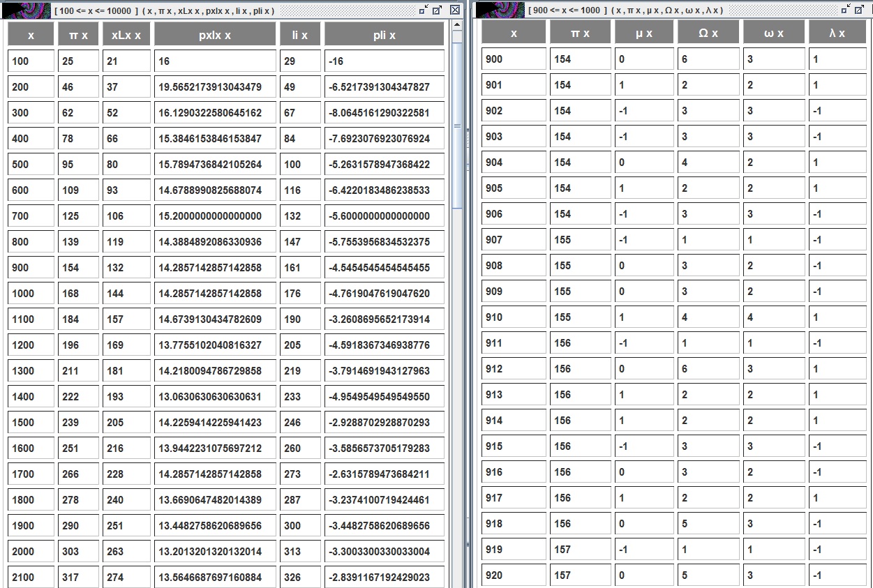Select x cell 900 in right table

[514, 59]
